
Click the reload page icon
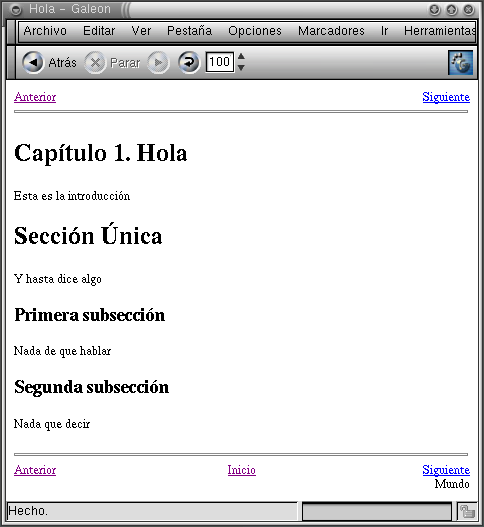tap(189, 63)
